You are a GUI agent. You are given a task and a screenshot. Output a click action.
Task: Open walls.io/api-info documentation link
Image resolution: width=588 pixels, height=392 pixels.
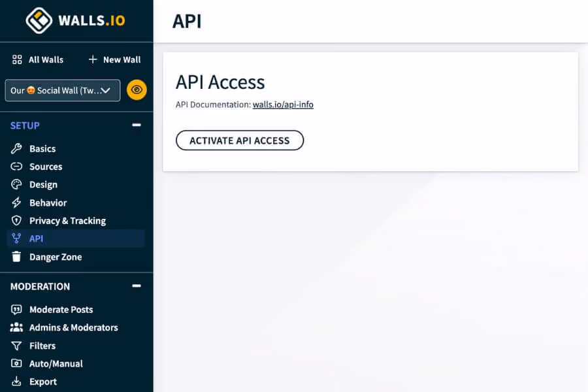[x=283, y=105]
